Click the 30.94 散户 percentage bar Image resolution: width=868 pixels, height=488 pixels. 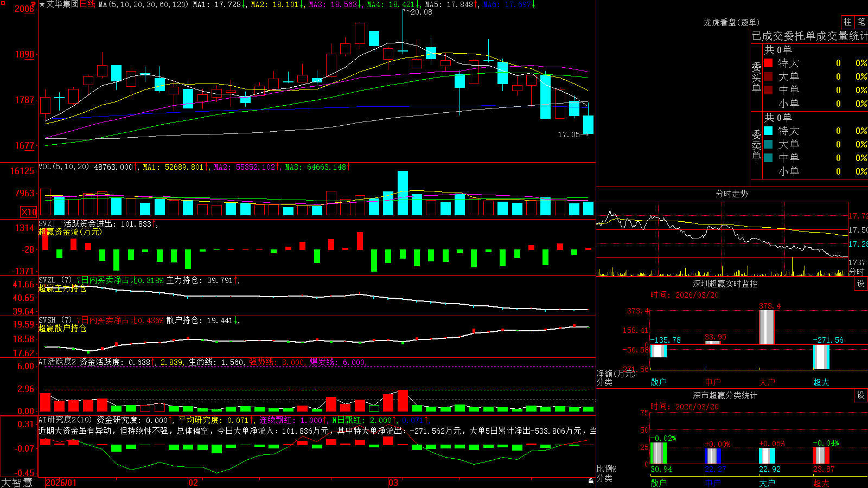[658, 453]
